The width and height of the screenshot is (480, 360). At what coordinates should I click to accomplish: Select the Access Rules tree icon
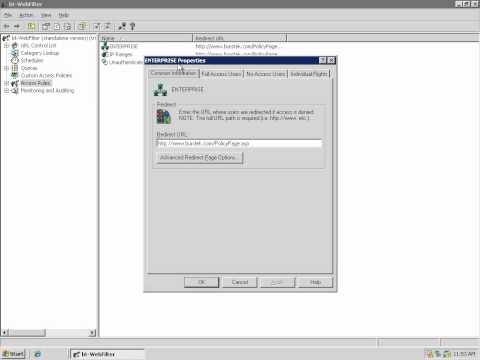(x=15, y=83)
